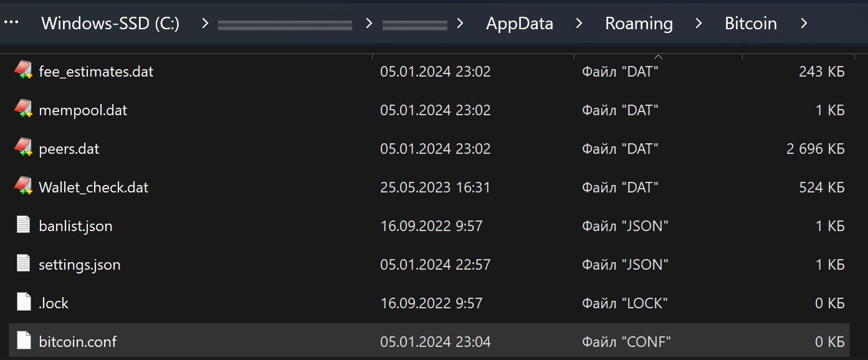The width and height of the screenshot is (868, 360).
Task: Click the peers.dat red notebook icon
Action: (22, 148)
